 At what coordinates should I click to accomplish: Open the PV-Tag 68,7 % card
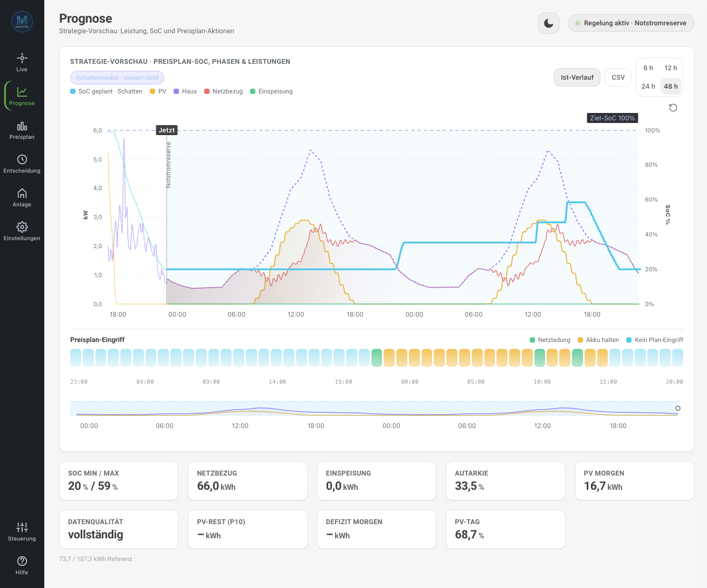click(505, 529)
